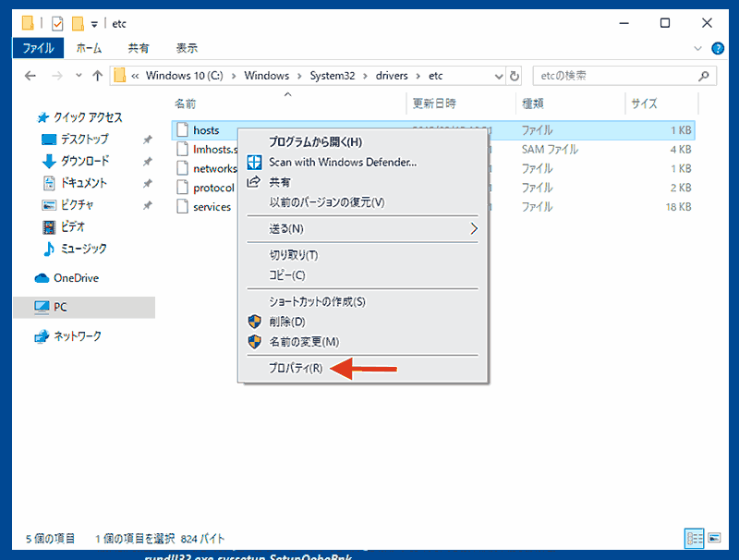Open Help using the question mark icon
The width and height of the screenshot is (739, 560).
pyautogui.click(x=718, y=48)
